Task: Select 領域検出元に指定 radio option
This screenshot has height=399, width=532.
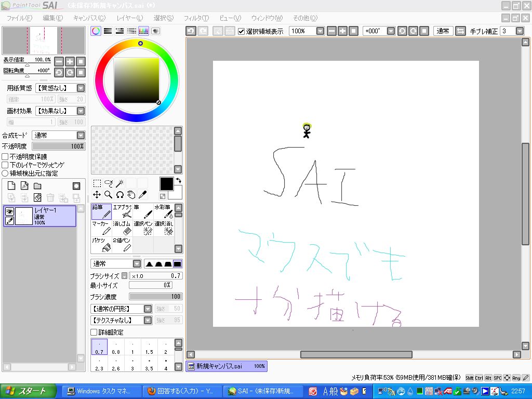Action: pos(5,174)
